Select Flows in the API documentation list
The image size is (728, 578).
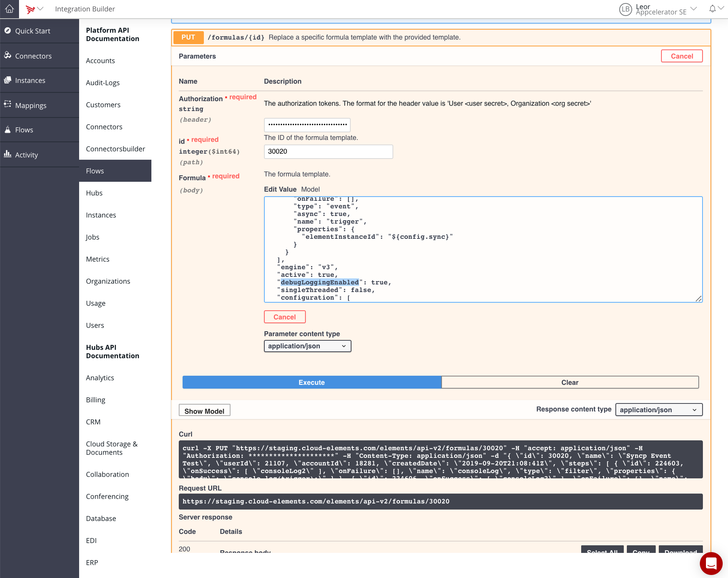[x=95, y=171]
